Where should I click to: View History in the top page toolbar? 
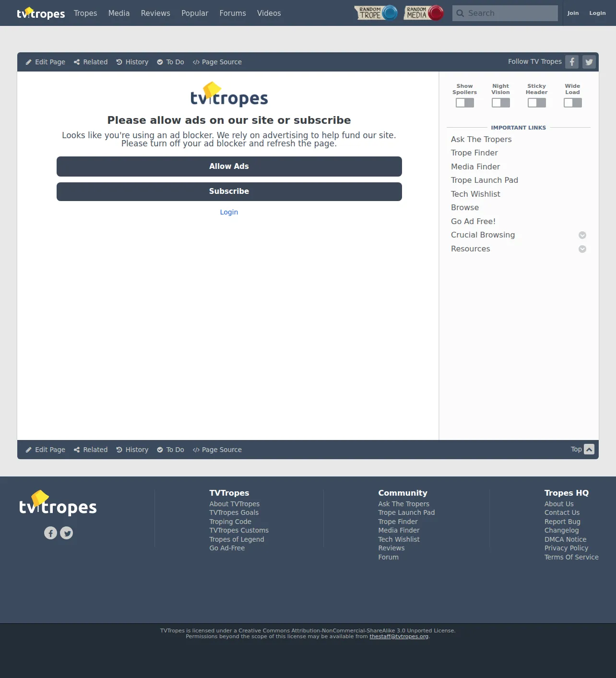coord(132,62)
